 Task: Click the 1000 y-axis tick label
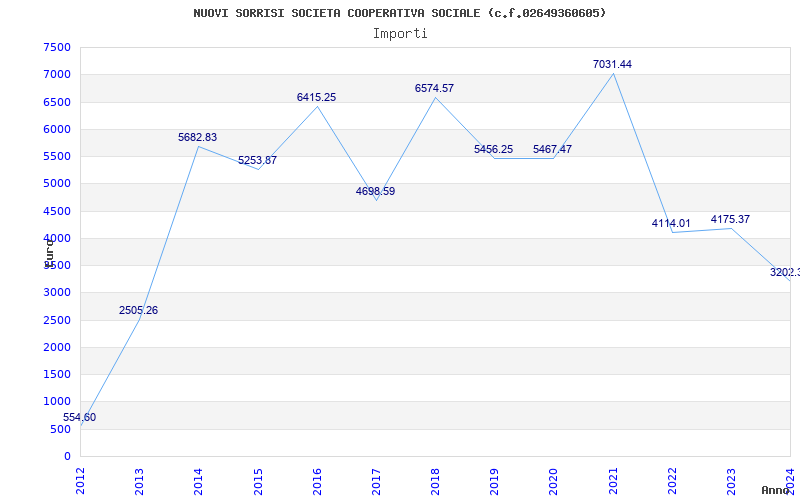[57, 402]
